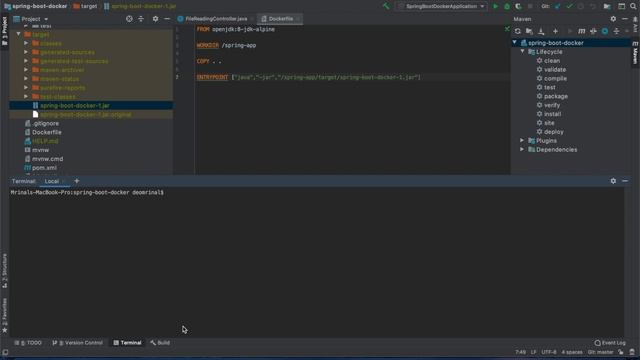This screenshot has height=360, width=640.
Task: Click the ENTRYPOINT line in Dockerfile editor
Action: 308,77
